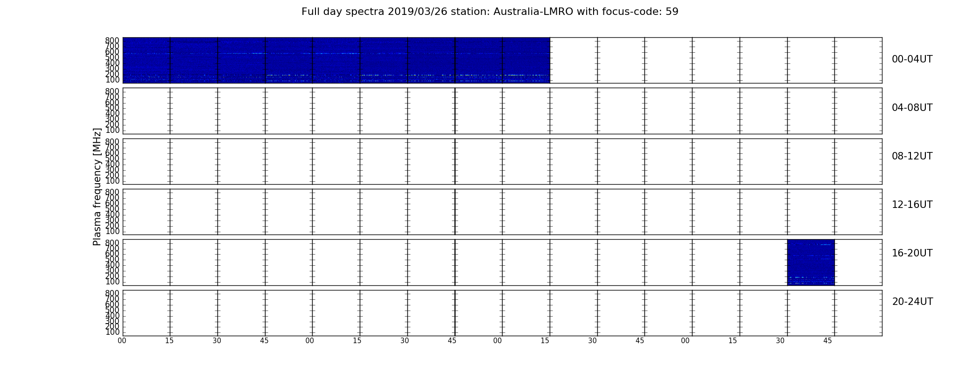This screenshot has height=373, width=980.
Task: Select the 04-08UT panel label
Action: click(x=912, y=108)
